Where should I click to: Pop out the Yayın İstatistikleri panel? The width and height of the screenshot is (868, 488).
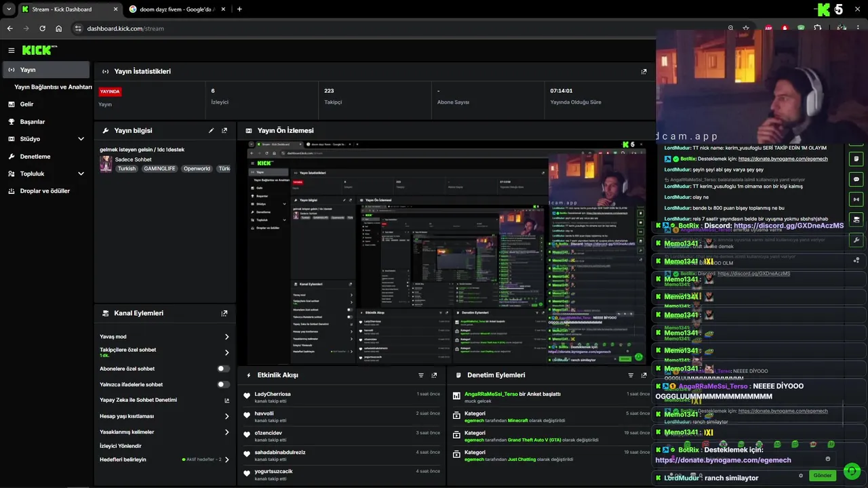pos(644,71)
